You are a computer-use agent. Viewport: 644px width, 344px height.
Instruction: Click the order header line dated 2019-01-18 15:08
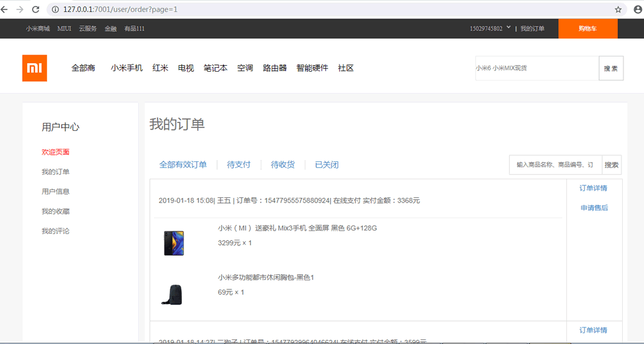(x=289, y=201)
